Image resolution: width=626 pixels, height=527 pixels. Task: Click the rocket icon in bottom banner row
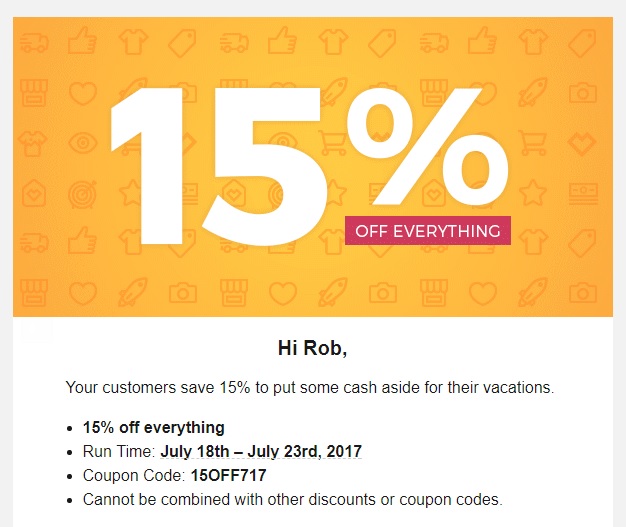pyautogui.click(x=133, y=292)
